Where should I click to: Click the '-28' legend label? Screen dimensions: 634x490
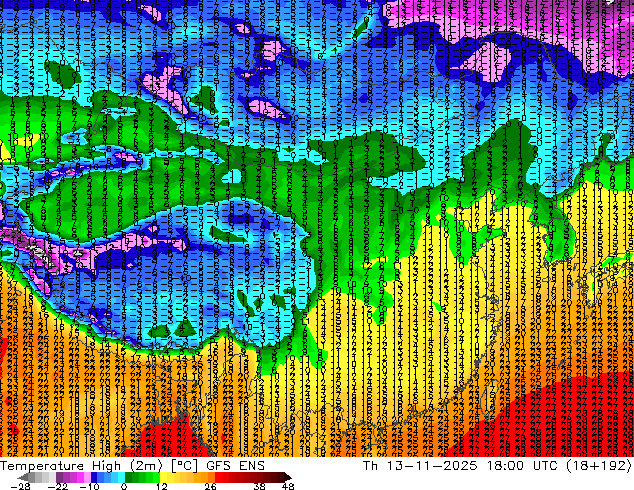coord(20,486)
